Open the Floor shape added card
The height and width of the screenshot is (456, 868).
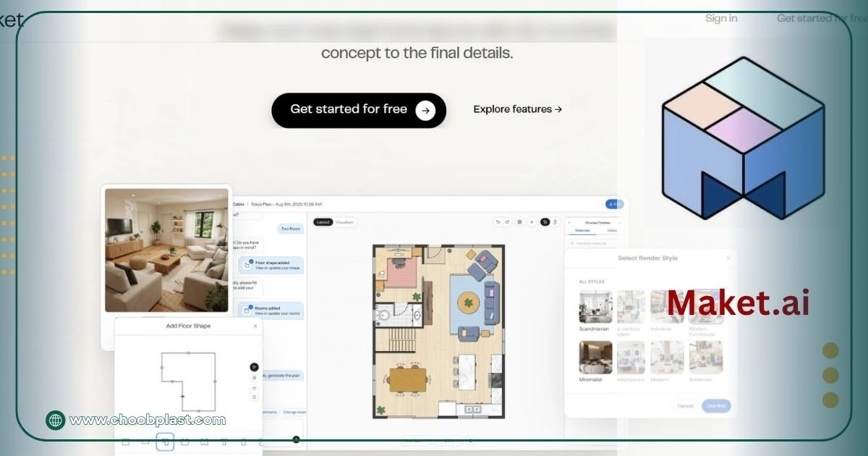271,266
